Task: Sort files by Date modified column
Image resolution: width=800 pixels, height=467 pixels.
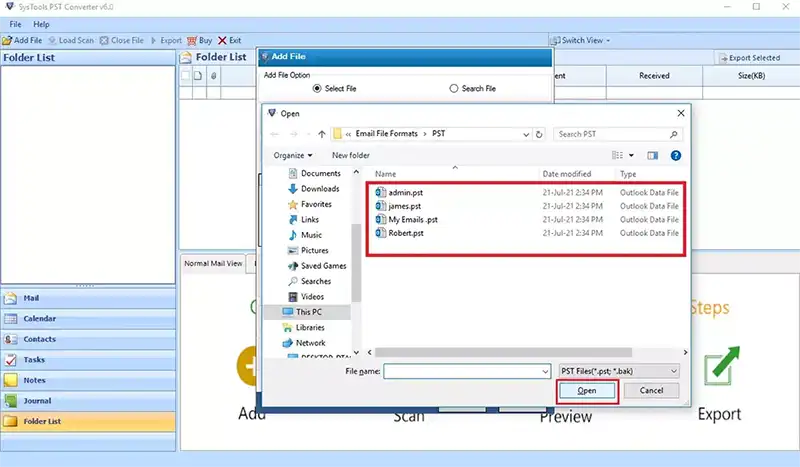Action: [567, 174]
